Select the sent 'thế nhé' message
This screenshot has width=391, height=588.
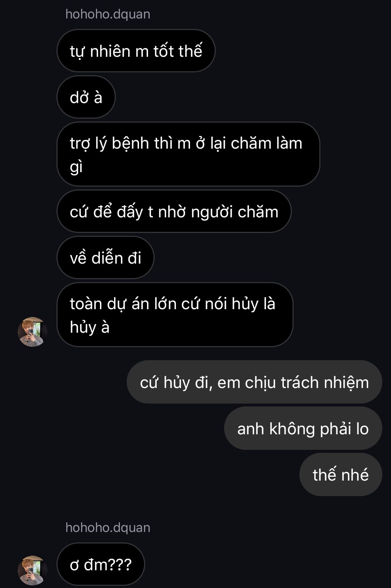click(341, 474)
